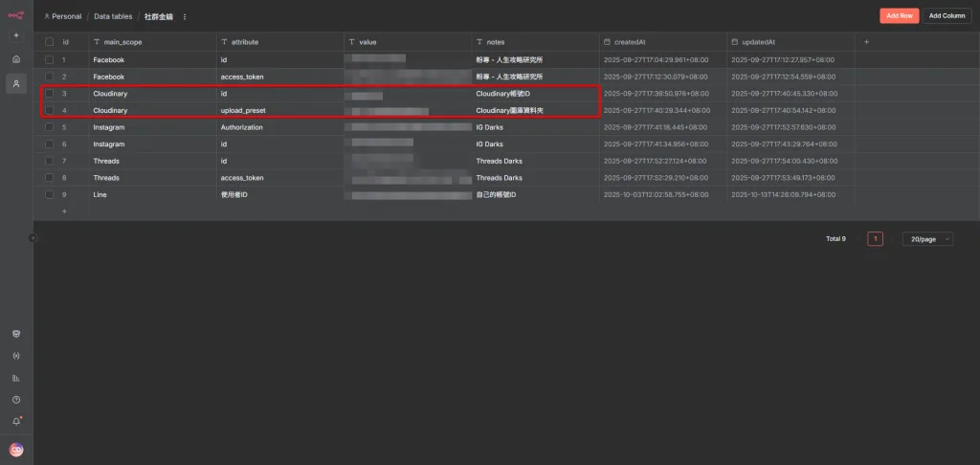Open the Home overview icon

pyautogui.click(x=16, y=59)
